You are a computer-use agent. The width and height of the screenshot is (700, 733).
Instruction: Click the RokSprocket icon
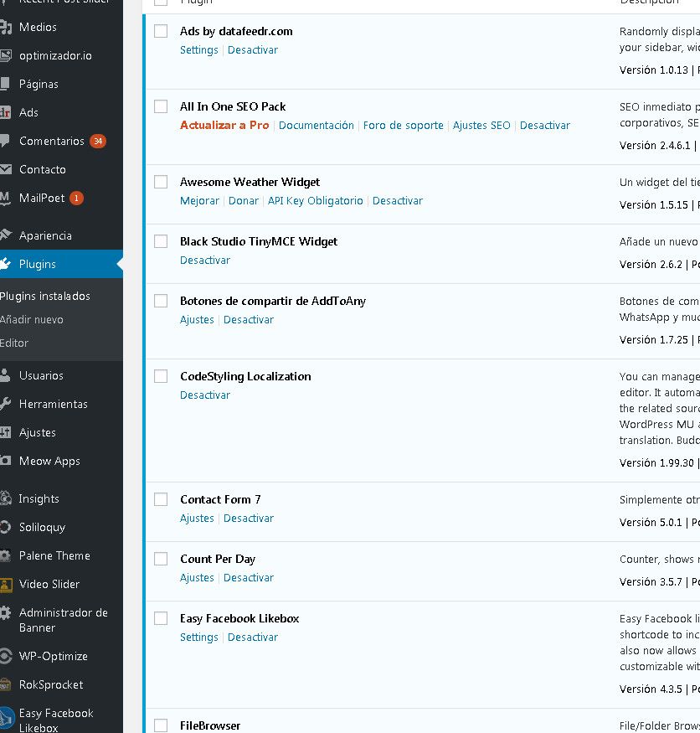(x=6, y=685)
